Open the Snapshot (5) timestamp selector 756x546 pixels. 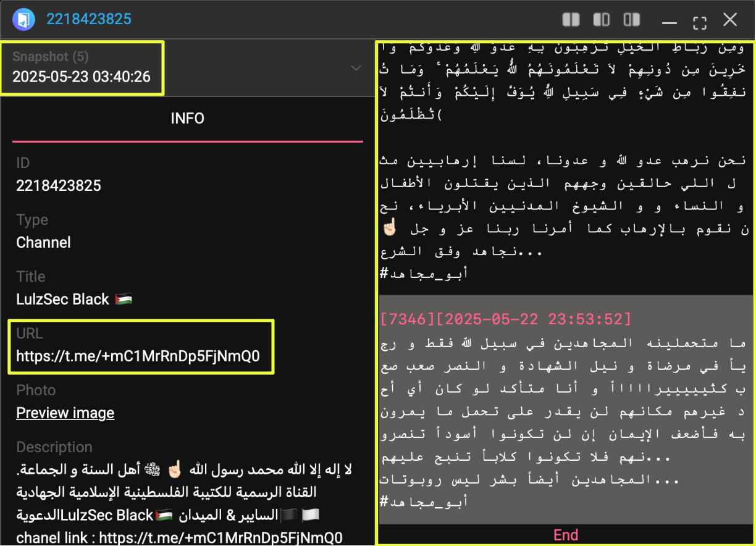pos(82,68)
